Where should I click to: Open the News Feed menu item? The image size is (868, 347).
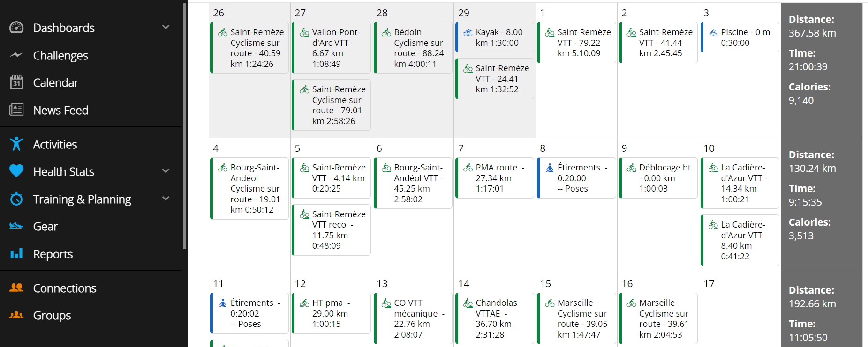60,110
